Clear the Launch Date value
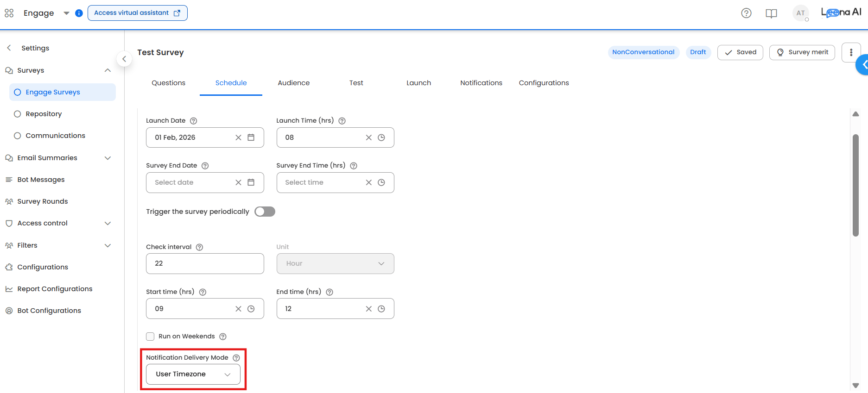868x393 pixels. coord(238,137)
